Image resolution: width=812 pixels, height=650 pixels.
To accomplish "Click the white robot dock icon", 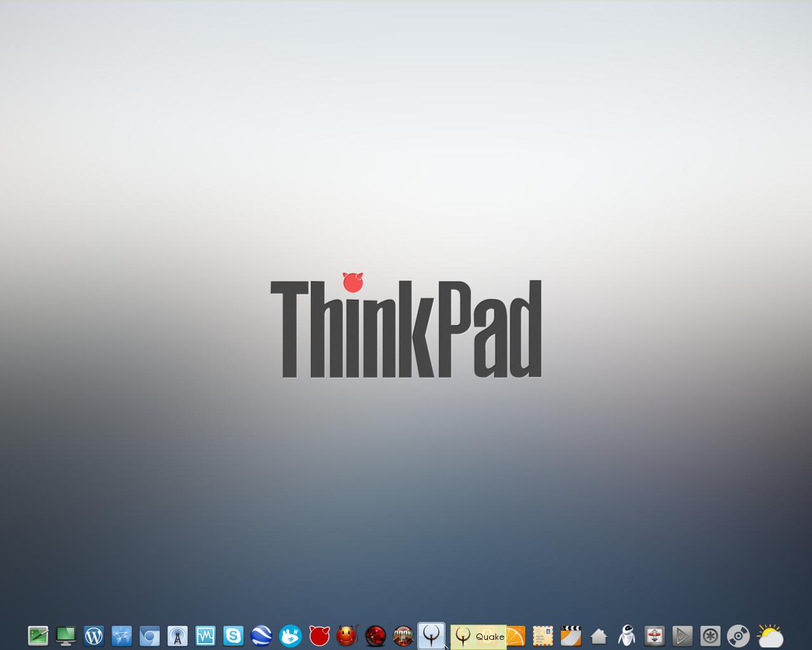I will (627, 635).
